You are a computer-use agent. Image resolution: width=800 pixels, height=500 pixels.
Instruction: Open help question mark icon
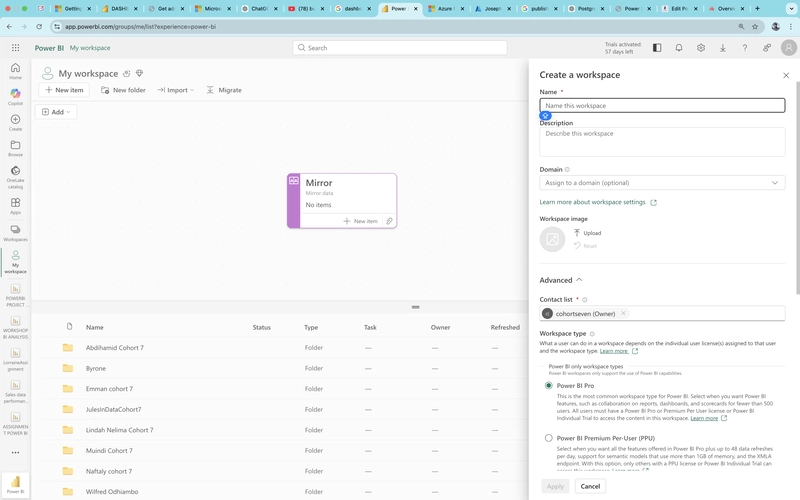(744, 47)
